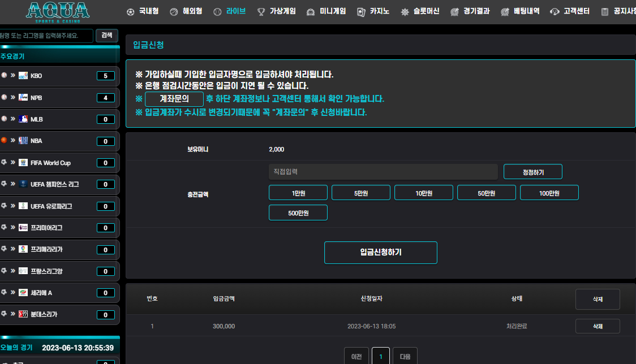Click the FIFA World Cup logo icon
Screen dimensions: 636x364
tap(23, 163)
